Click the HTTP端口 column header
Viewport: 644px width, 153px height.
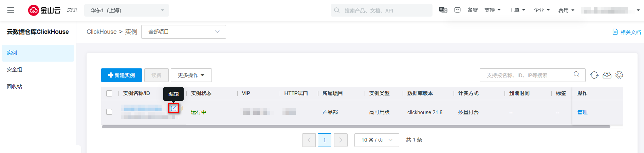click(296, 93)
